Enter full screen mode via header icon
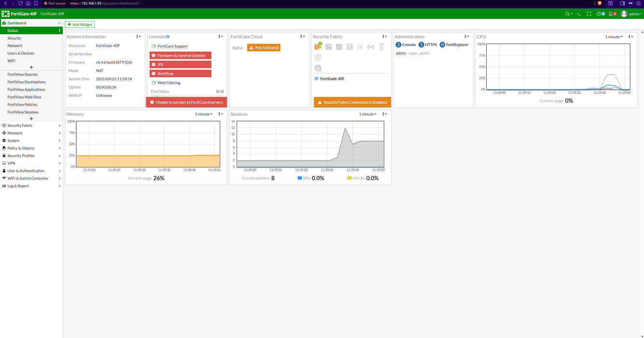 pos(589,14)
